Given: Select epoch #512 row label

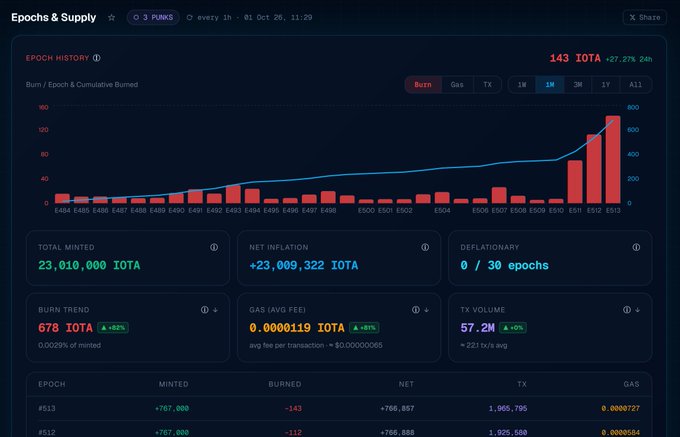Looking at the screenshot, I should [x=47, y=432].
